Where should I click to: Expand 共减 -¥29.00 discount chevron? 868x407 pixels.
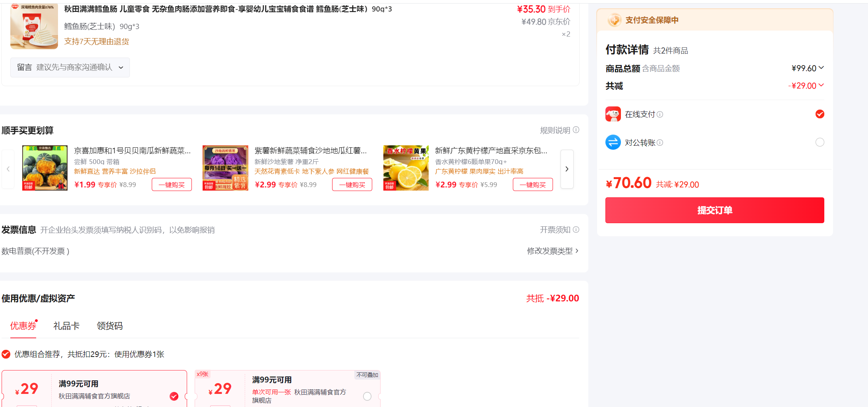821,85
